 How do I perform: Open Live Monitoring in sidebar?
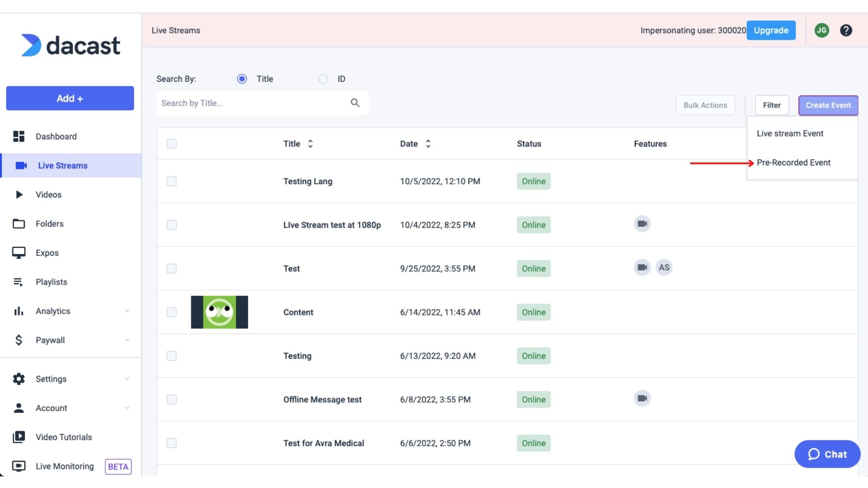[65, 466]
